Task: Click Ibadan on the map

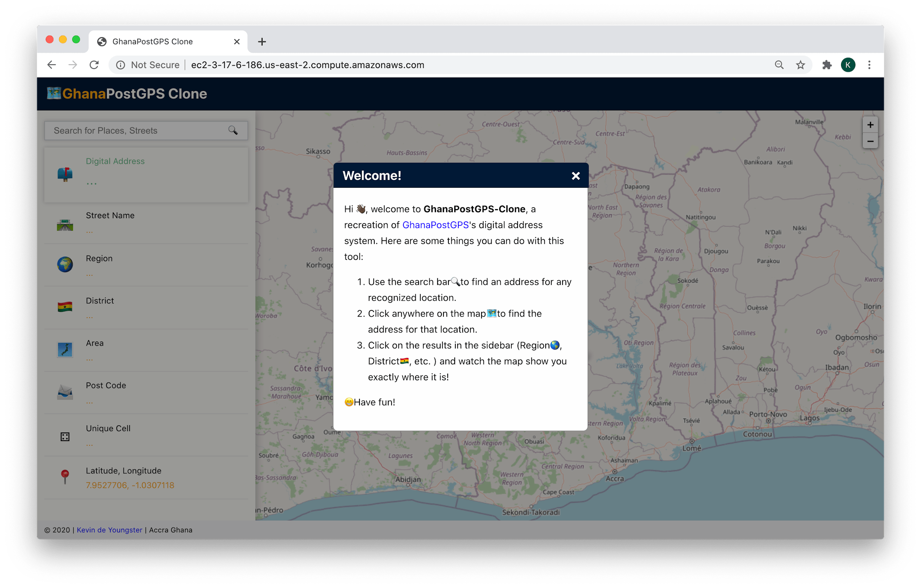Action: [837, 367]
